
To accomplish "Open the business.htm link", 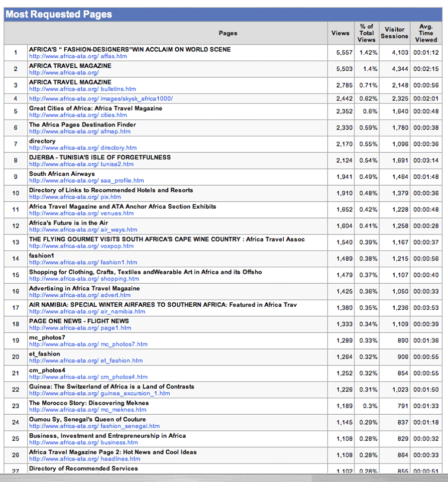I will click(x=84, y=442).
